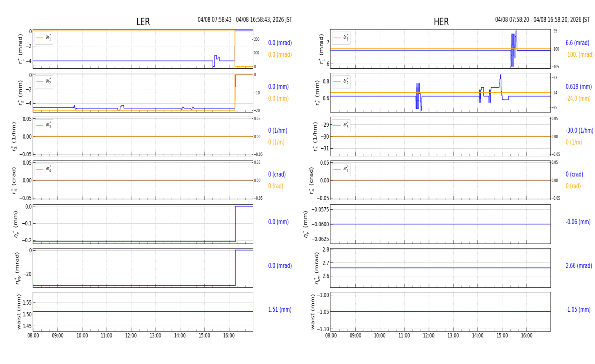595x364 pixels.
Task: Click the HER 0.619 (mm) readout
Action: click(x=579, y=87)
